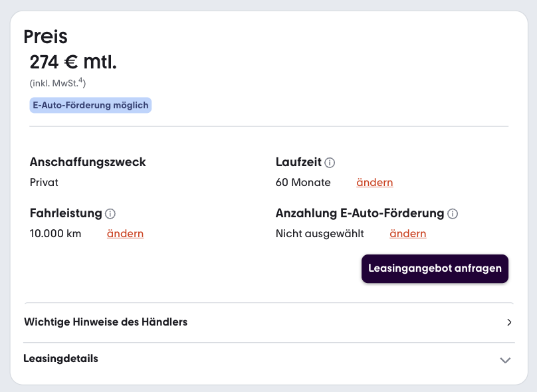Open info icon beside Anzahlung E-Auto-Förderung
537x392 pixels.
453,214
